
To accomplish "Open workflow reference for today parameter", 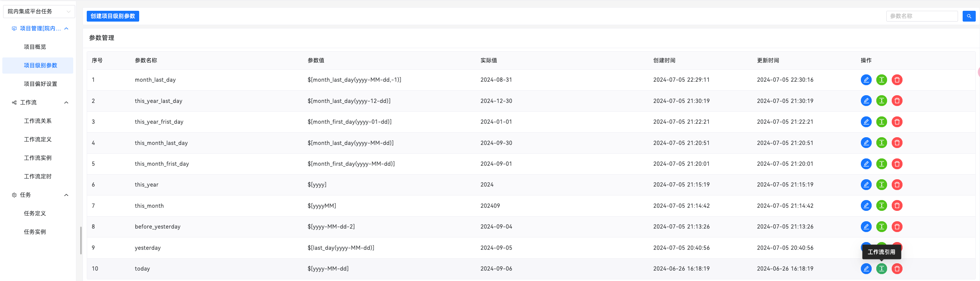I will (x=881, y=269).
